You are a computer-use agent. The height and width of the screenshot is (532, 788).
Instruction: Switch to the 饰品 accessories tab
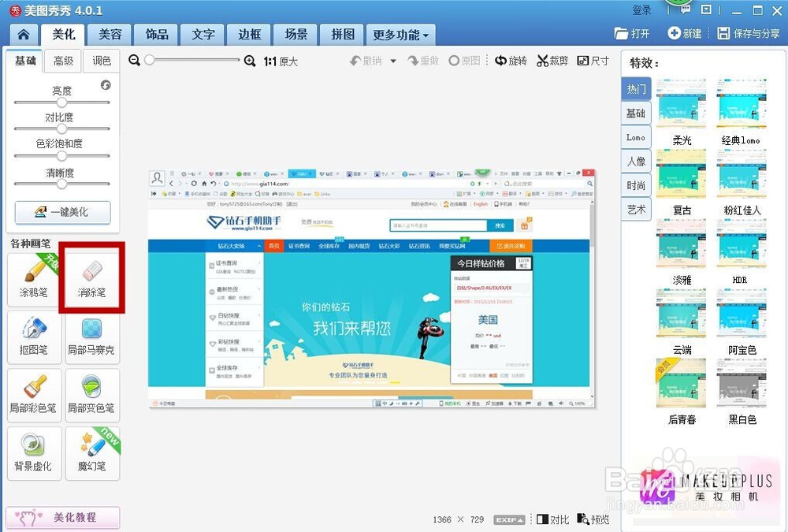[x=157, y=34]
